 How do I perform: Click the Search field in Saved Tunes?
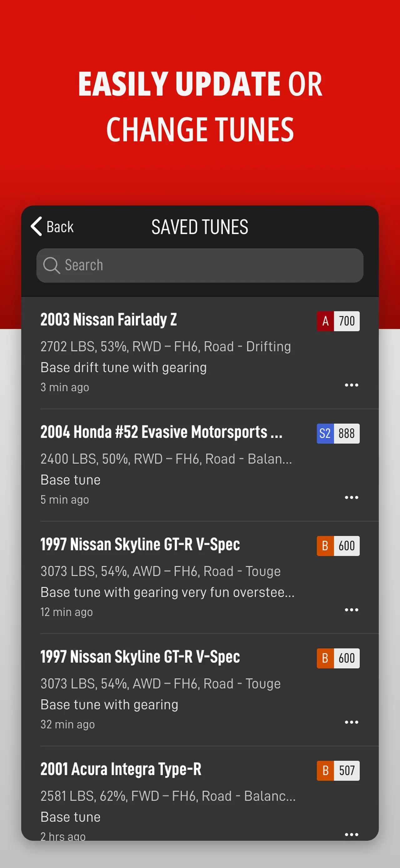pos(200,265)
